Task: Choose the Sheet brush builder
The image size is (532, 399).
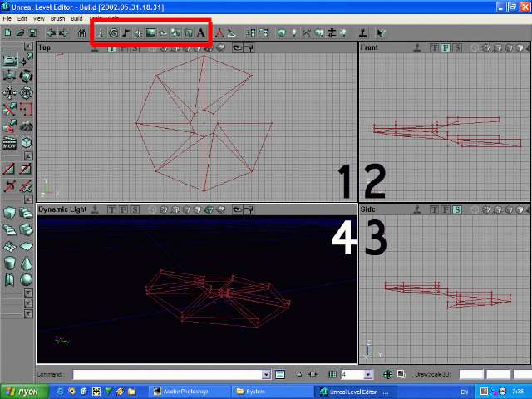Action: tap(26, 247)
